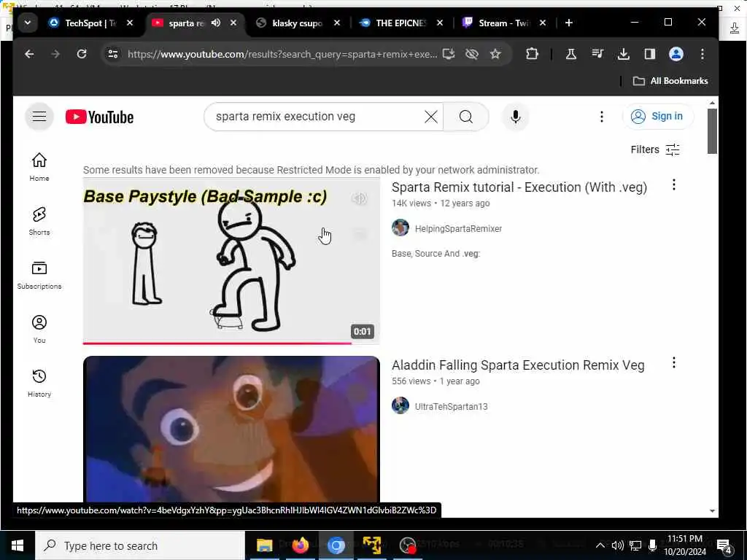747x560 pixels.
Task: Mute audio on the sparta remix tab
Action: 216,23
